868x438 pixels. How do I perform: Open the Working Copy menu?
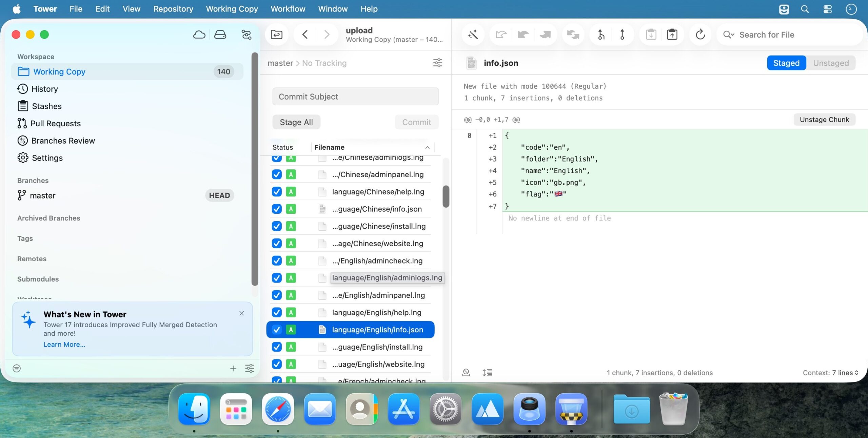(x=232, y=9)
